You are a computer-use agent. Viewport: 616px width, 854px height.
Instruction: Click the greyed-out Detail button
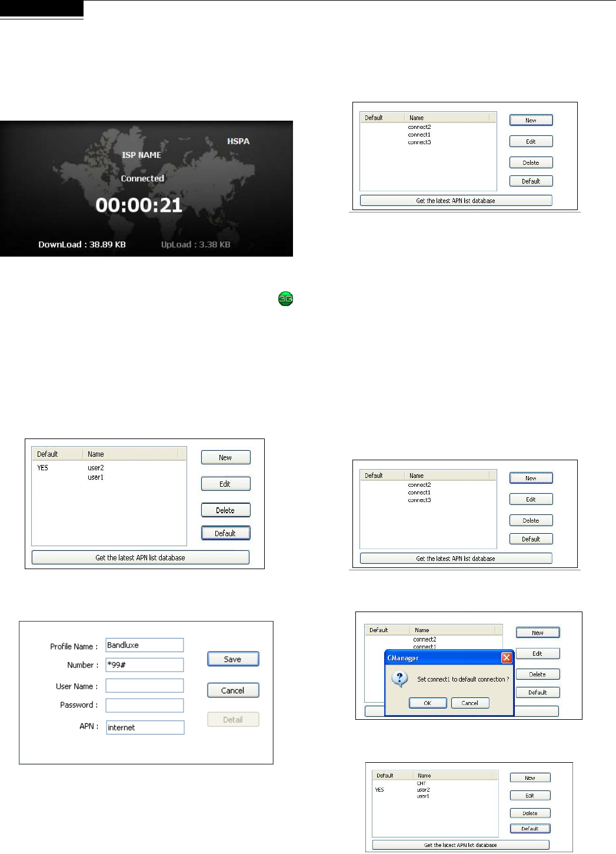pyautogui.click(x=233, y=719)
